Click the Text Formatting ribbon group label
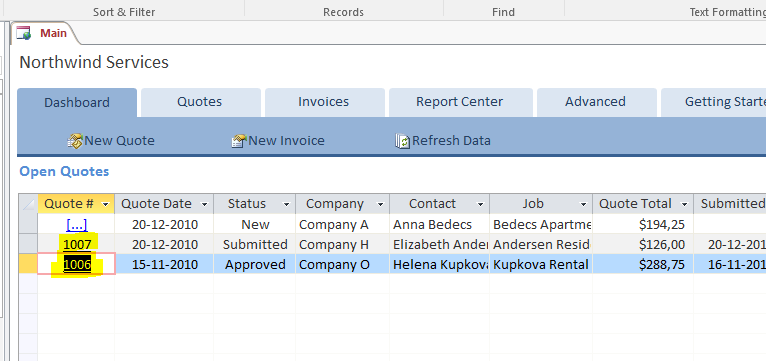The width and height of the screenshot is (766, 361). (x=727, y=12)
